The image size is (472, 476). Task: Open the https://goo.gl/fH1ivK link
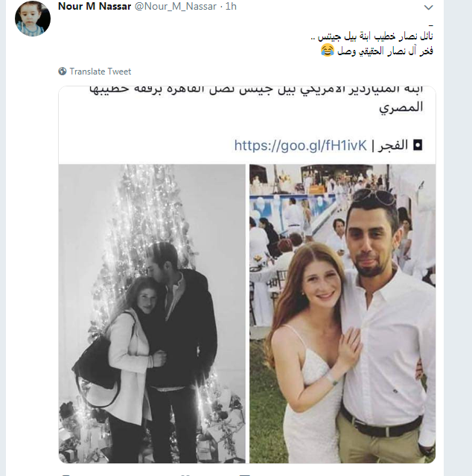click(300, 145)
